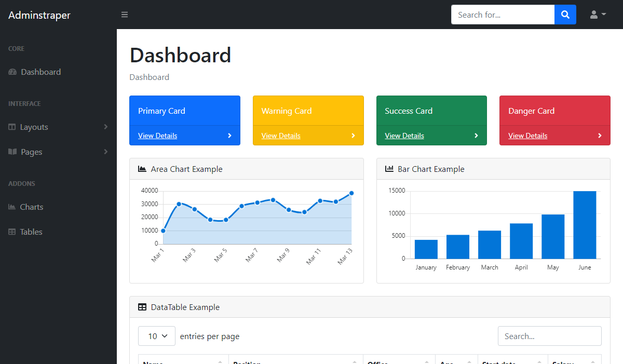Click the Dashboard tachometer icon in sidebar
This screenshot has height=364, width=623.
click(x=12, y=72)
